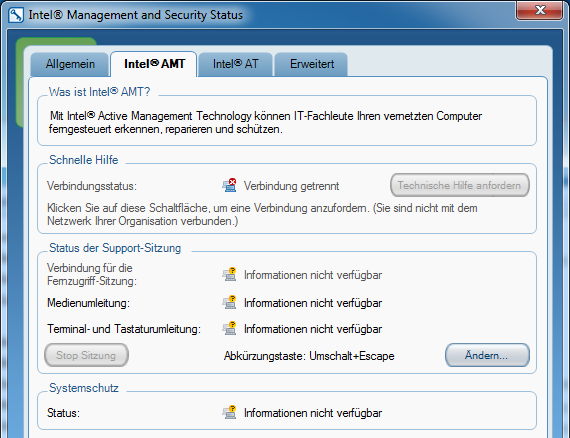Click the Intel Management app icon in title bar

16,15
